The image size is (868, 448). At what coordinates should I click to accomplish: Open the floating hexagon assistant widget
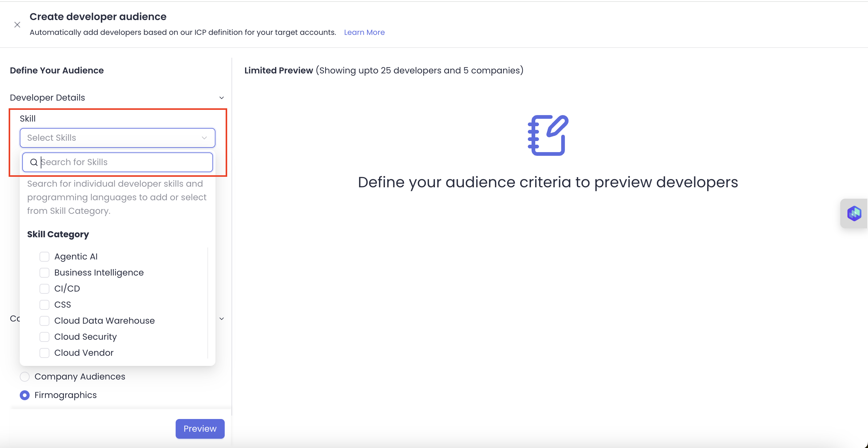tap(853, 214)
